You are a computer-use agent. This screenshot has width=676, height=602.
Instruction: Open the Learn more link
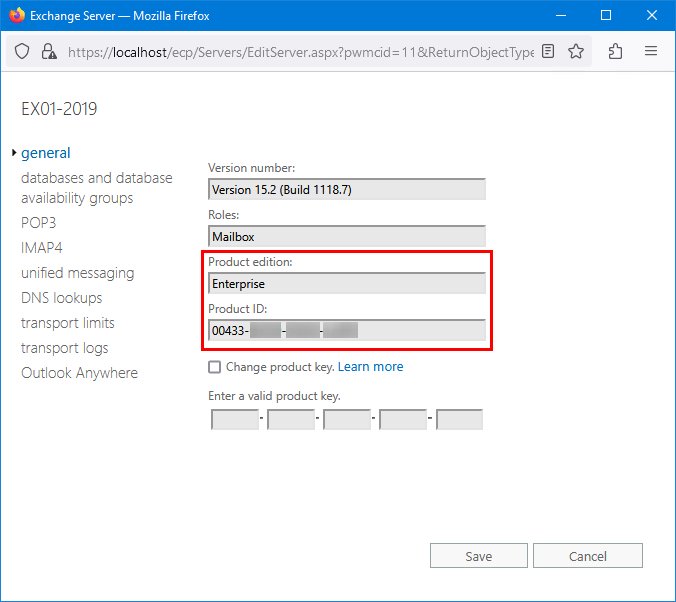[370, 367]
